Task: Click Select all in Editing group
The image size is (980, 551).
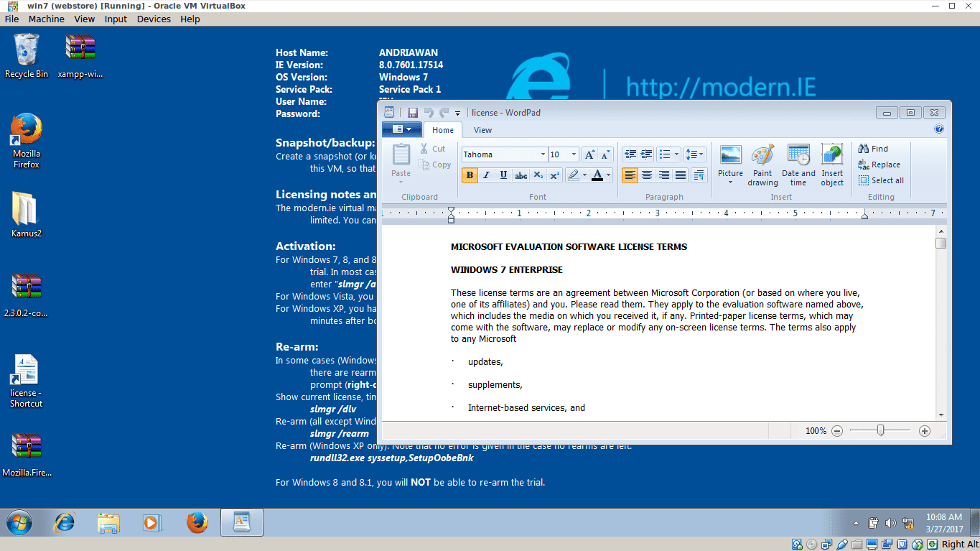Action: pyautogui.click(x=881, y=180)
